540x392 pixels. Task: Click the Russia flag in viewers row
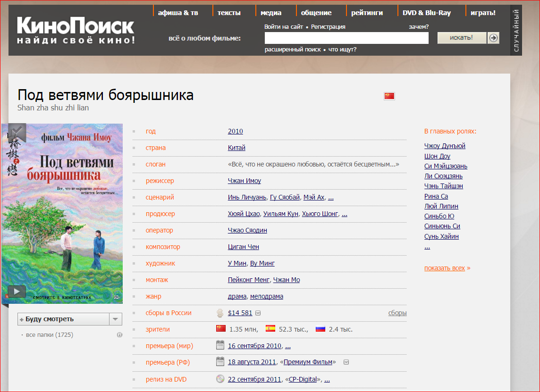click(x=321, y=329)
